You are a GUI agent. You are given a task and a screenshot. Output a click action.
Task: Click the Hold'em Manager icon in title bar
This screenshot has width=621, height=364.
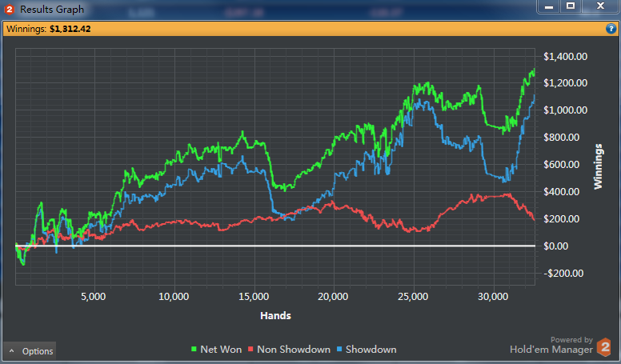click(x=10, y=10)
